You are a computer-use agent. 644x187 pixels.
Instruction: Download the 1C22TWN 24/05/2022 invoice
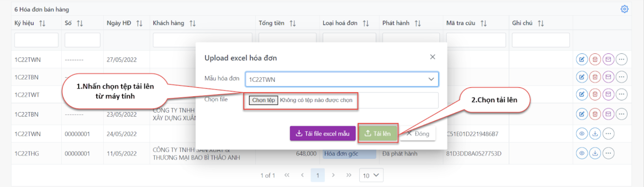pos(595,134)
